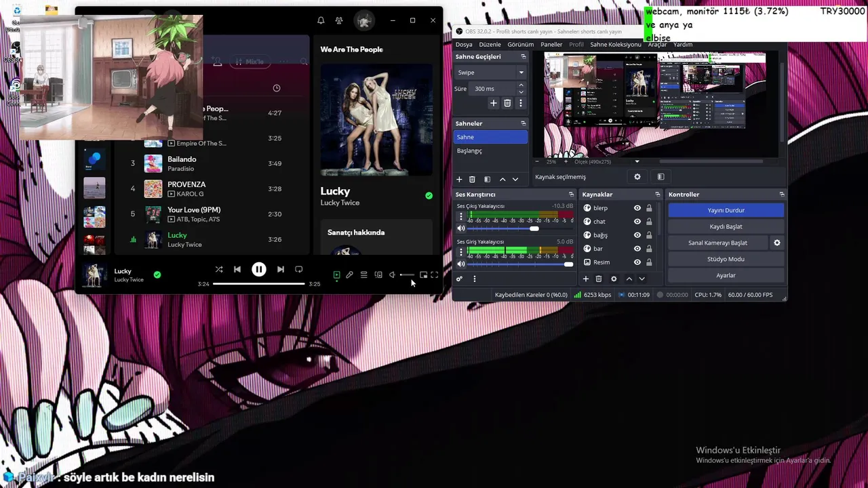Open Sahne Koleksiyonu menu

click(615, 45)
